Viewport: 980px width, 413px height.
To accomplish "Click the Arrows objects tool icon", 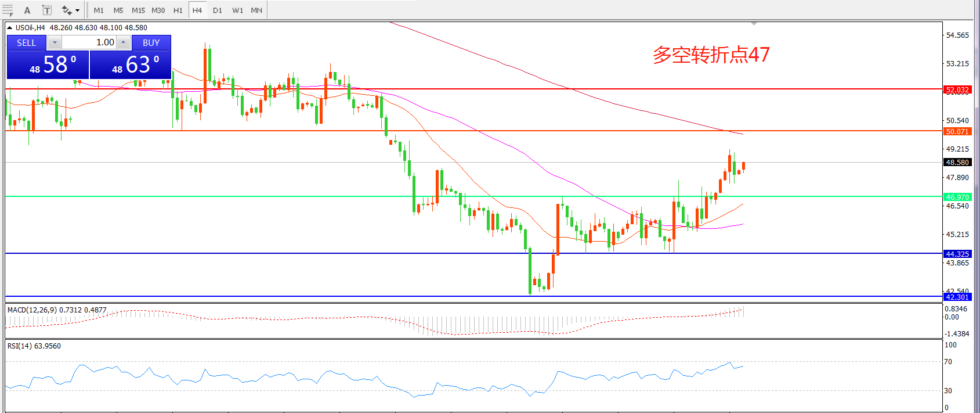I will tap(66, 10).
